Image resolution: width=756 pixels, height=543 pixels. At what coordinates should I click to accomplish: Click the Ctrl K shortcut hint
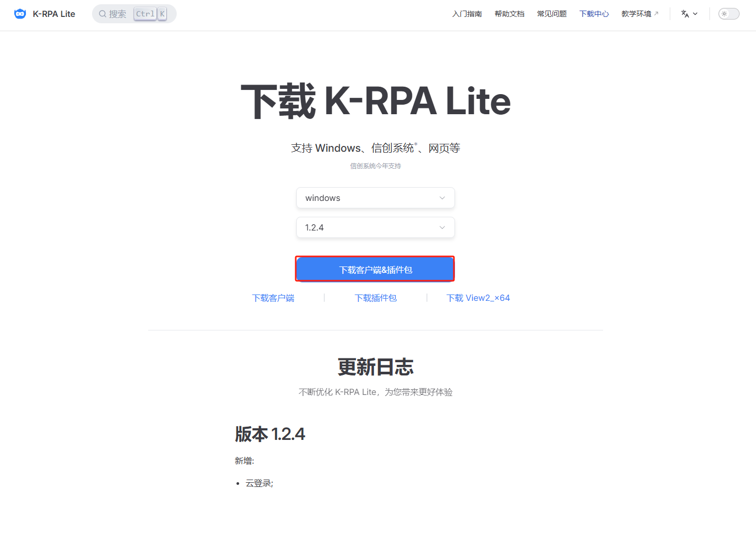pos(150,14)
